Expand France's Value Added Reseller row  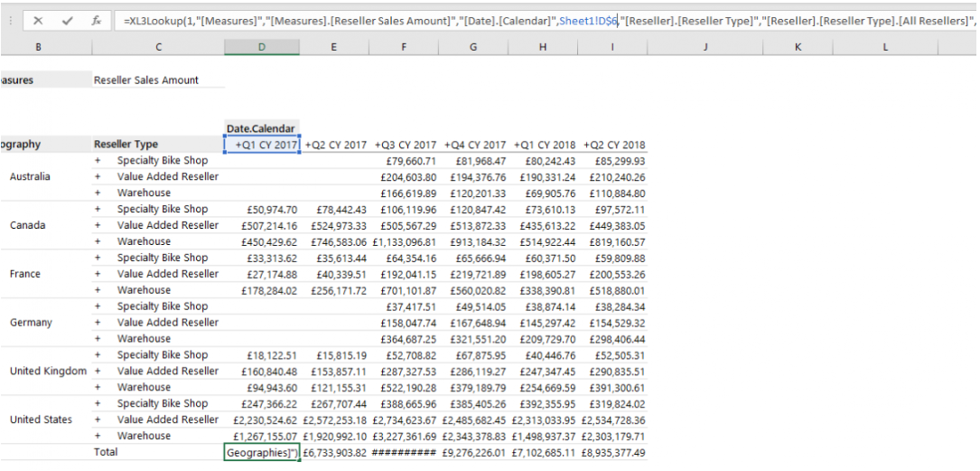[x=97, y=275]
